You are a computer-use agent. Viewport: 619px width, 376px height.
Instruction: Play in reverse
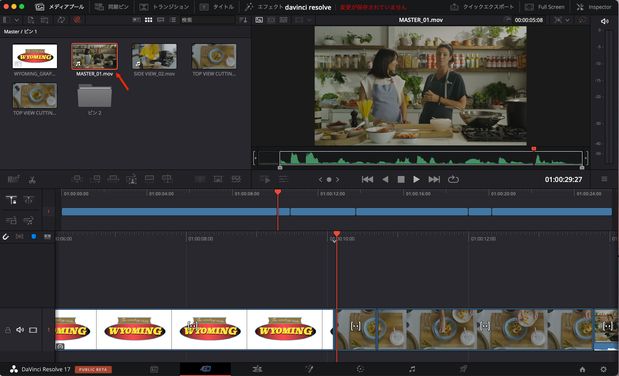click(x=385, y=180)
